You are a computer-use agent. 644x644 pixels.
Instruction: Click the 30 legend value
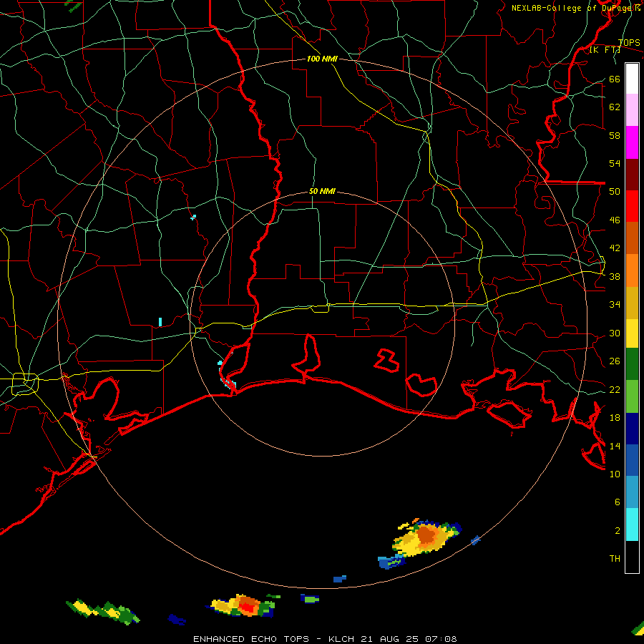click(615, 333)
